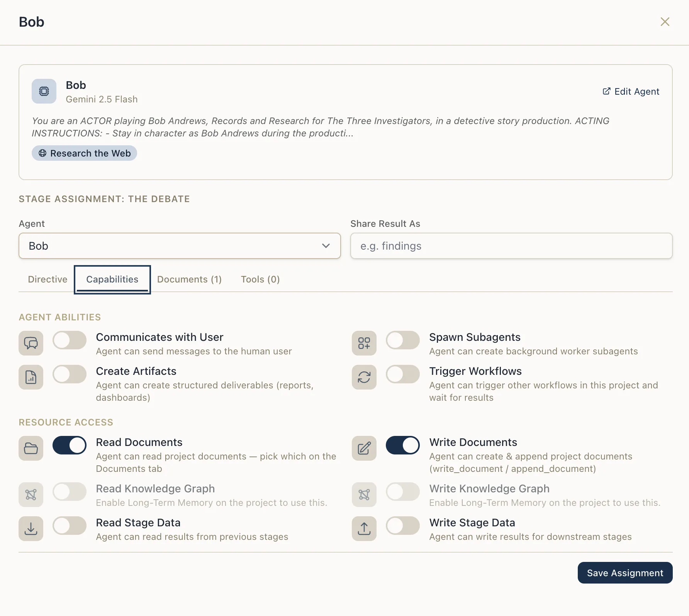Open the Tools (0) tab
Viewport: 689px width, 616px height.
pos(260,279)
